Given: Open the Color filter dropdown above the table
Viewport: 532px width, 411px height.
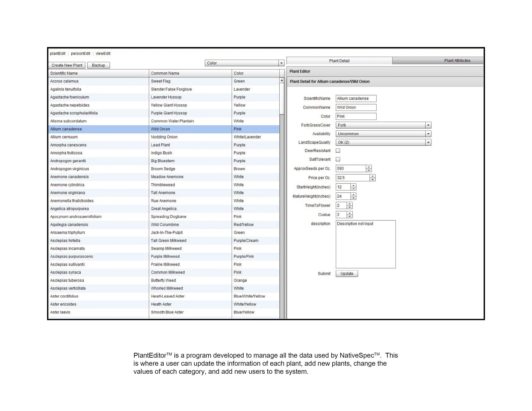Looking at the screenshot, I should [245, 63].
